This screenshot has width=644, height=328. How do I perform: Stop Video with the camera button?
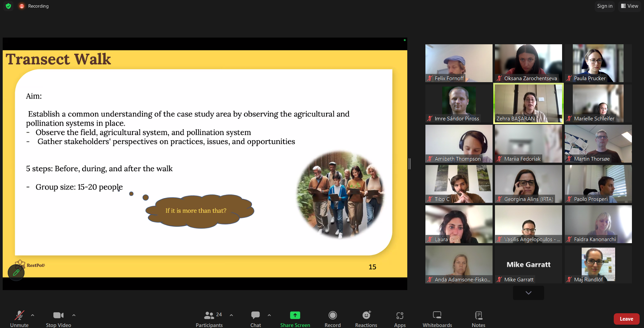click(x=58, y=319)
